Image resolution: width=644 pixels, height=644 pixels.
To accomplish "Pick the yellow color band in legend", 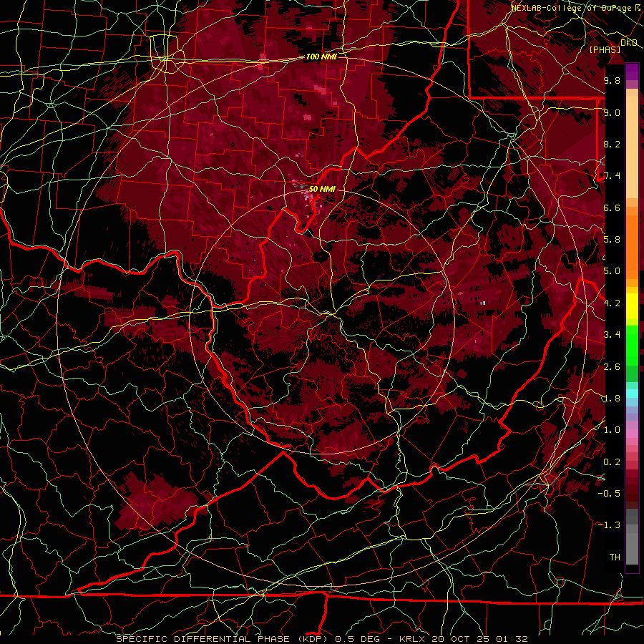I will point(632,306).
